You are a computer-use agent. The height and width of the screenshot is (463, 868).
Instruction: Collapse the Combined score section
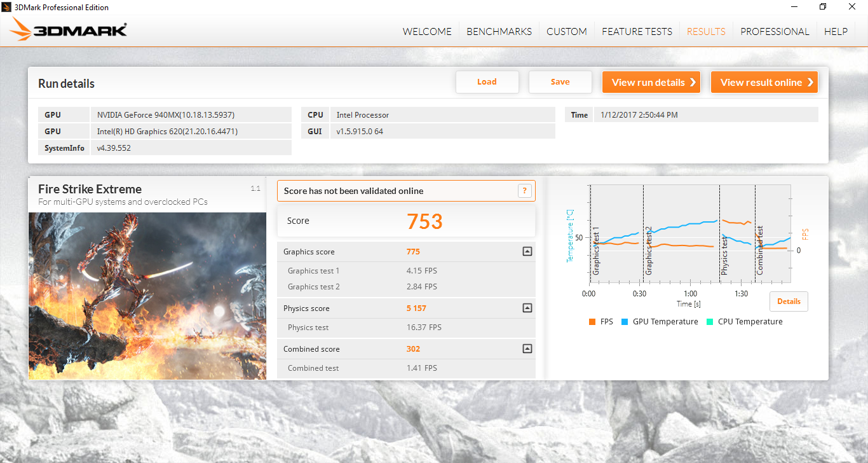point(527,349)
